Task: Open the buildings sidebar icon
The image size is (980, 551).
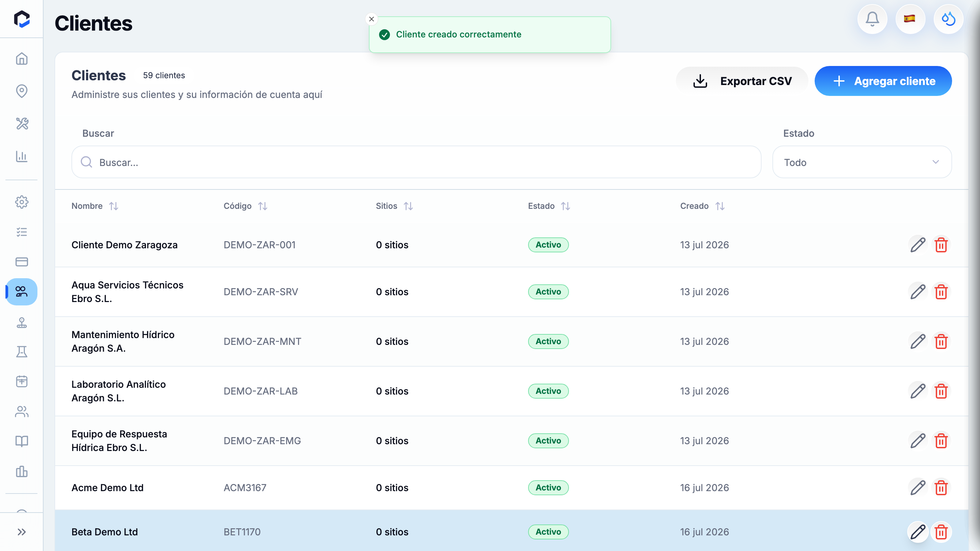Action: coord(22,471)
